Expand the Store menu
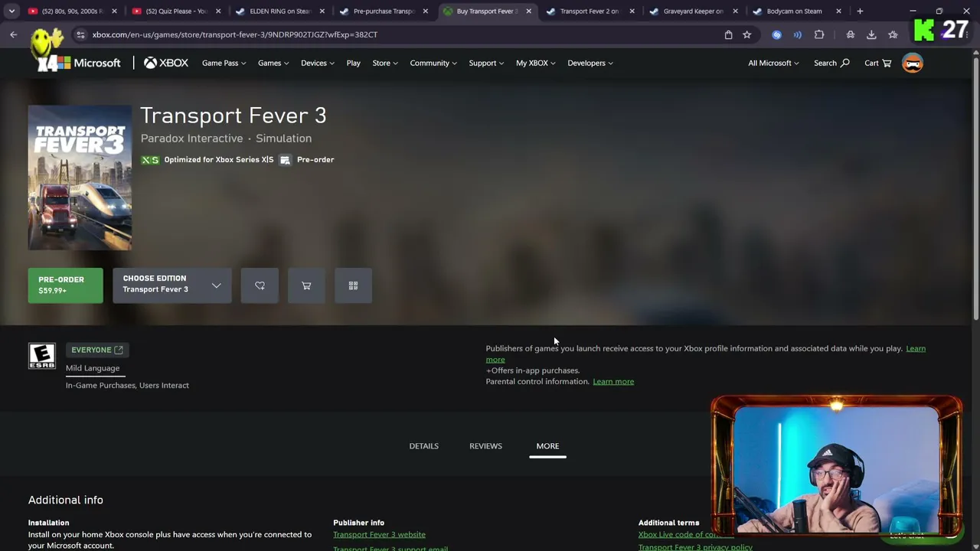The image size is (980, 551). tap(385, 63)
